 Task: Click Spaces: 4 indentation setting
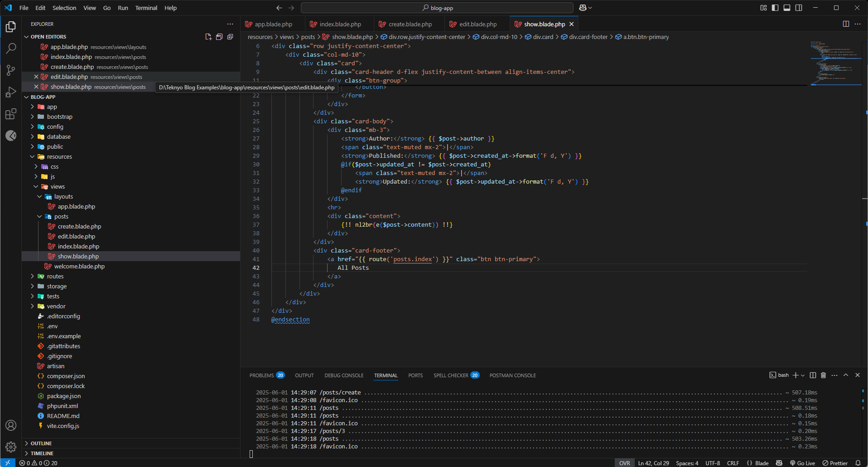coord(687,463)
